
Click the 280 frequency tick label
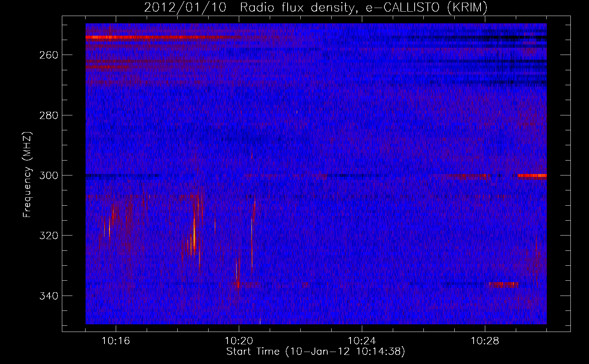click(48, 115)
